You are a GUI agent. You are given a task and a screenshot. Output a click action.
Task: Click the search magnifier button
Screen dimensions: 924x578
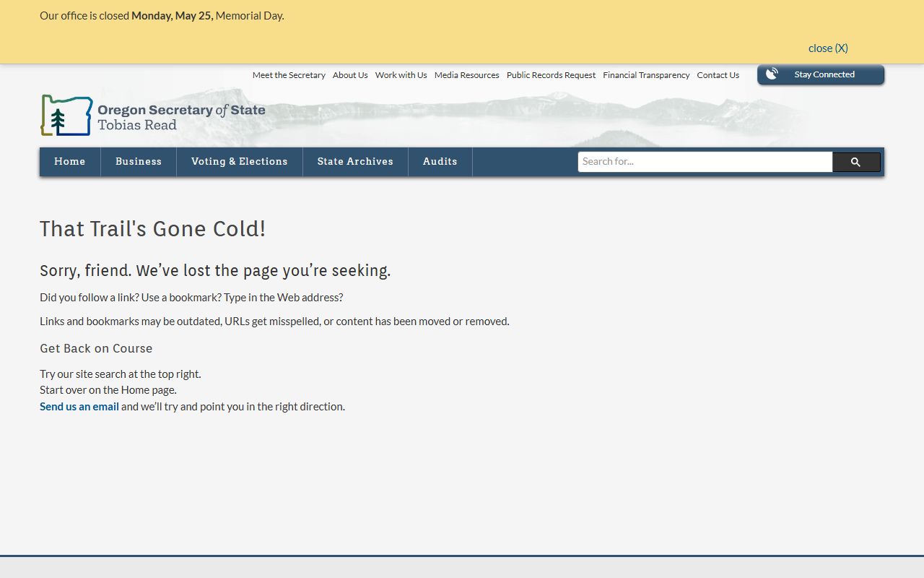click(856, 162)
